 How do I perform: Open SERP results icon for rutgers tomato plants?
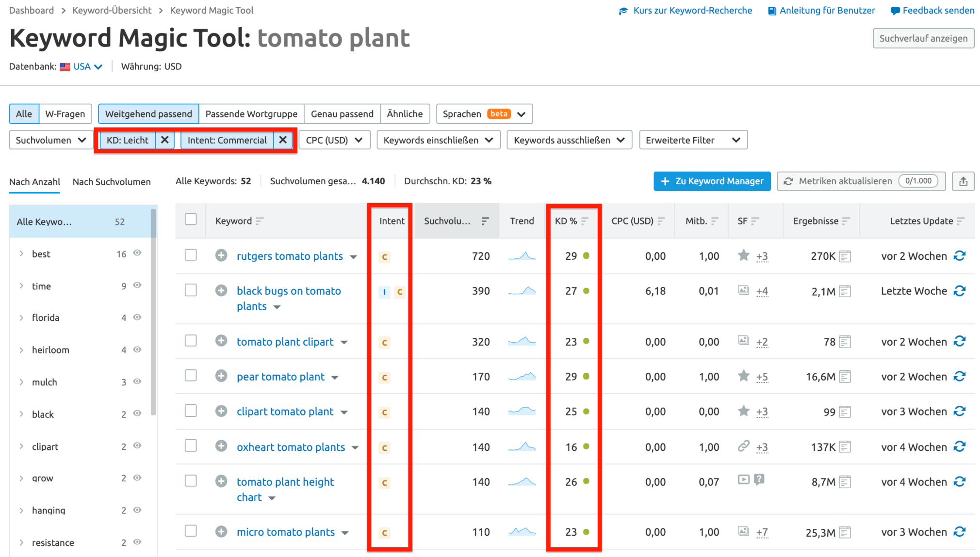coord(845,256)
